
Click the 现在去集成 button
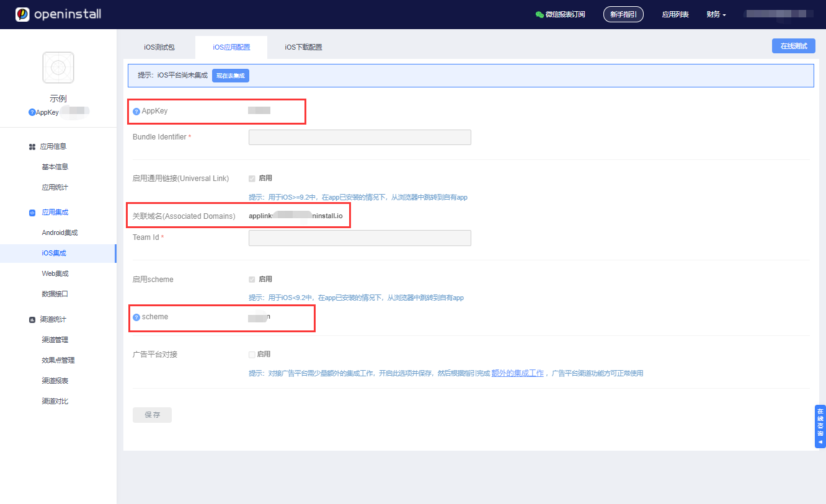(231, 76)
